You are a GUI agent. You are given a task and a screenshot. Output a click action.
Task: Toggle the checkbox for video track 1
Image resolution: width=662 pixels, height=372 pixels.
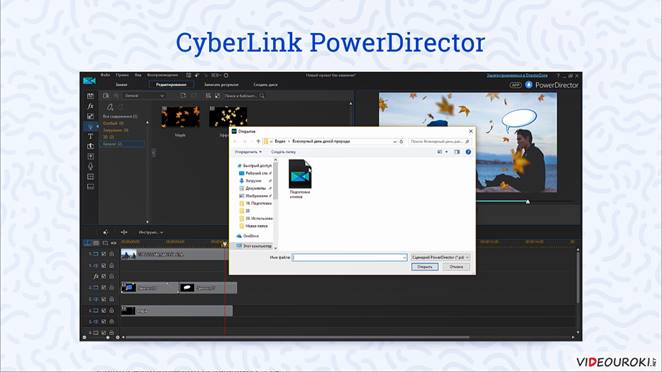pos(104,254)
